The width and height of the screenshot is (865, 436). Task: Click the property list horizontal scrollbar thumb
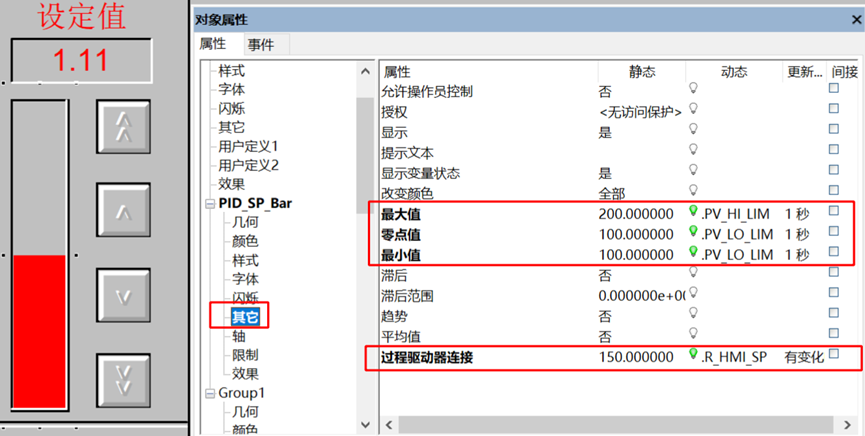[616, 425]
